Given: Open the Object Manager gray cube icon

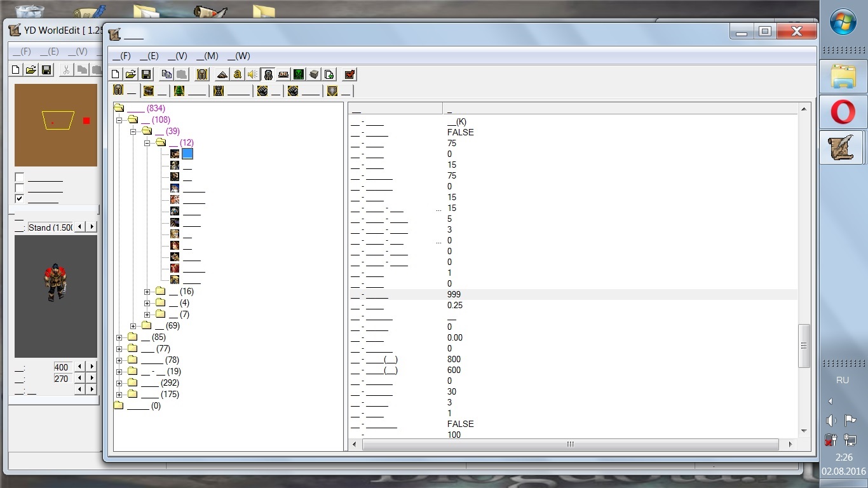Looking at the screenshot, I should 314,74.
